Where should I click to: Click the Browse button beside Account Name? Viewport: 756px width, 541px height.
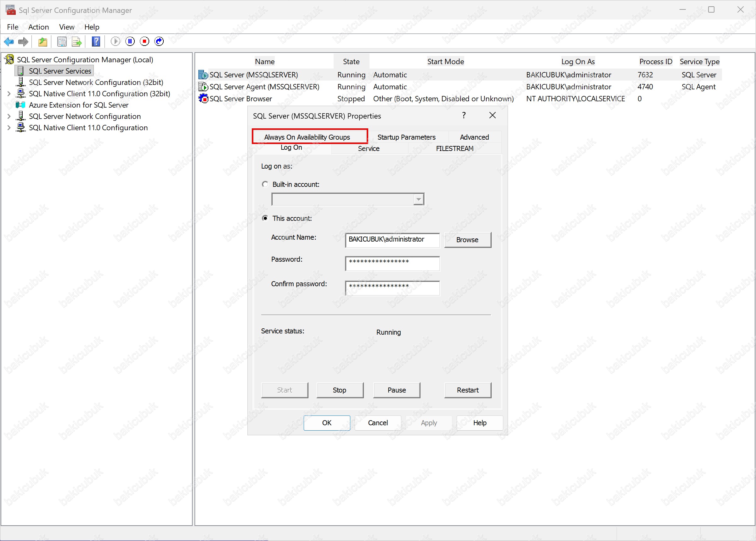click(x=467, y=240)
